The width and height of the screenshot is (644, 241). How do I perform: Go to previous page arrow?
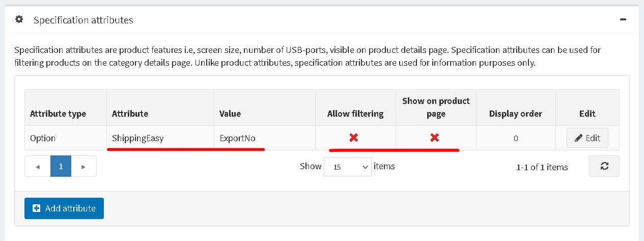tap(38, 166)
